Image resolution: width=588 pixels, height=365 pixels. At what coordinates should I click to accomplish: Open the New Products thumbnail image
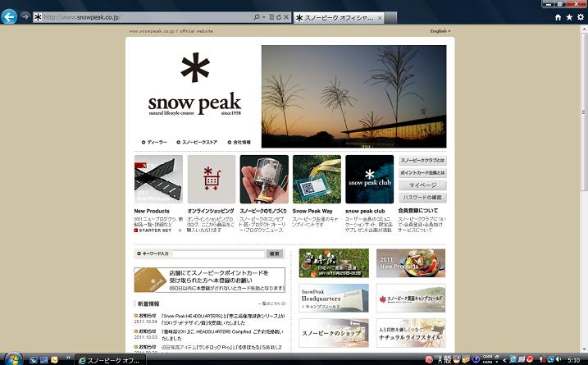[x=158, y=180]
